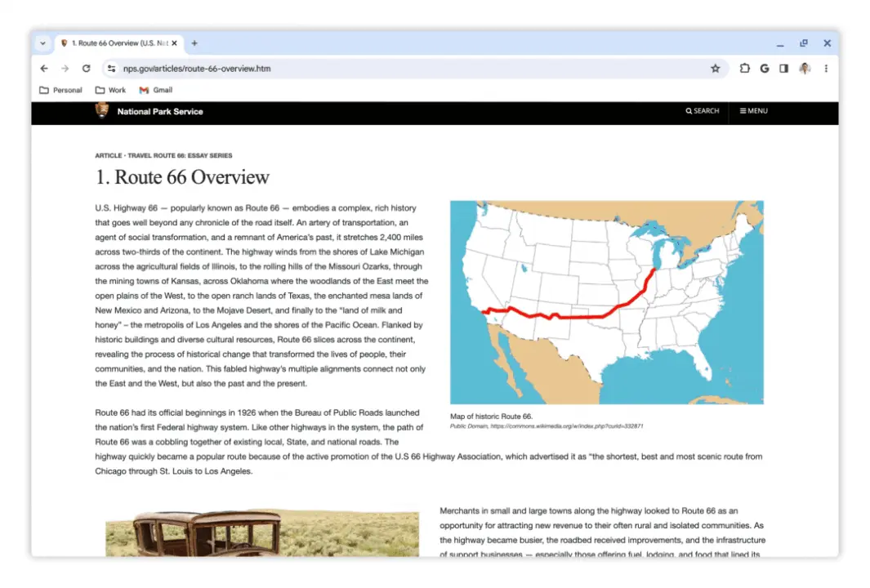
Task: Toggle the browser side panel
Action: 784,69
